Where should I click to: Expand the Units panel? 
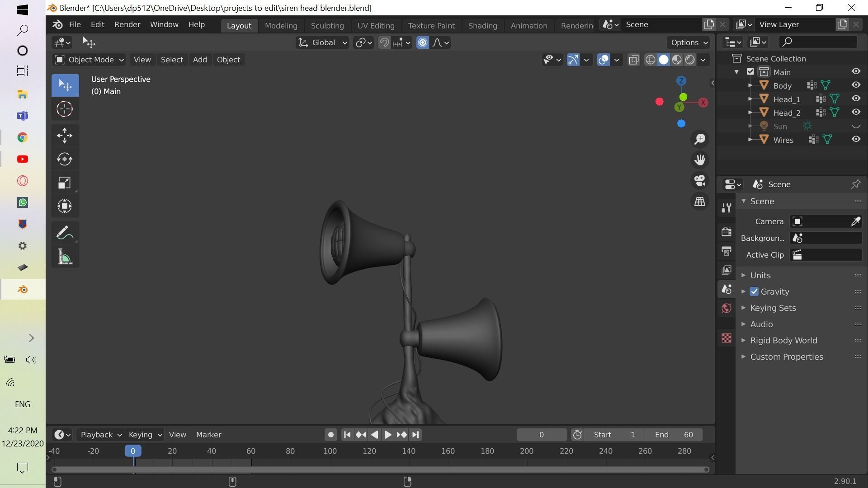(x=760, y=275)
